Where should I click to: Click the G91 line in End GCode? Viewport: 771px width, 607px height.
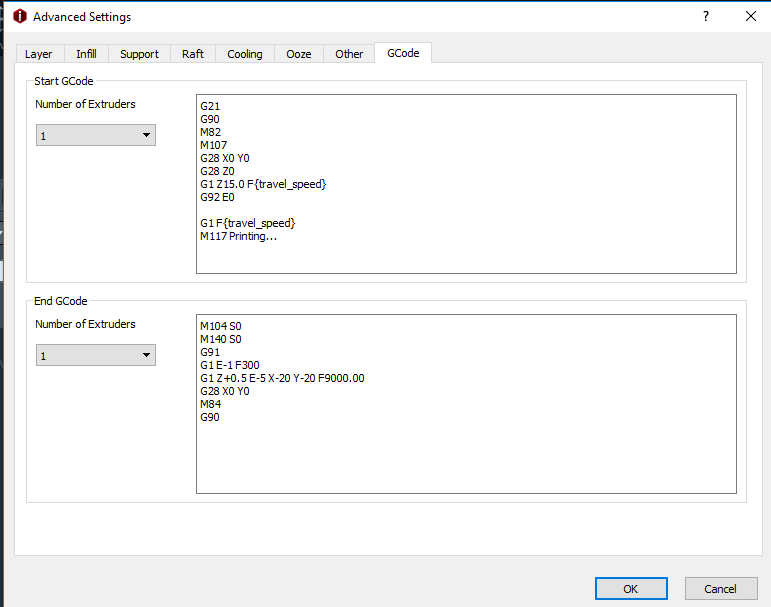(x=210, y=352)
